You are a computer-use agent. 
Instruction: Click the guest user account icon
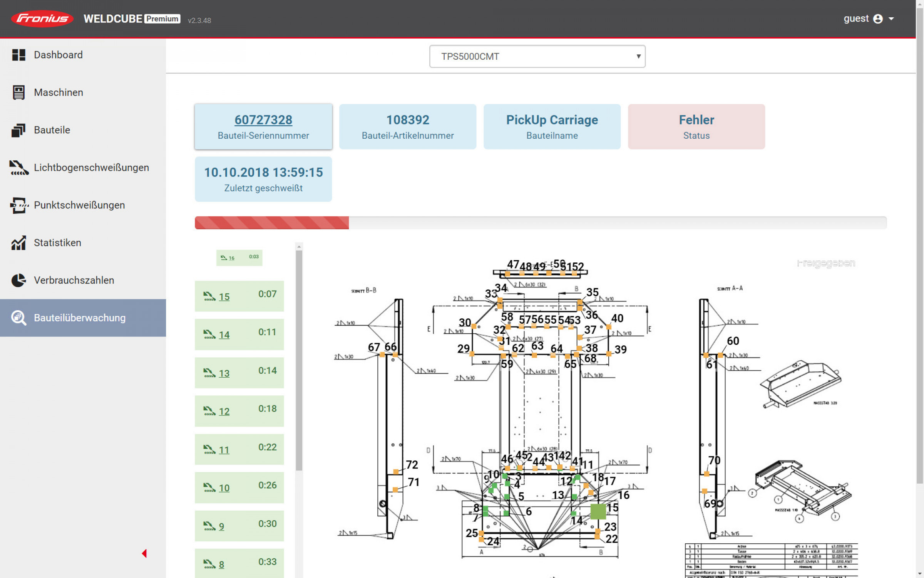pos(878,19)
